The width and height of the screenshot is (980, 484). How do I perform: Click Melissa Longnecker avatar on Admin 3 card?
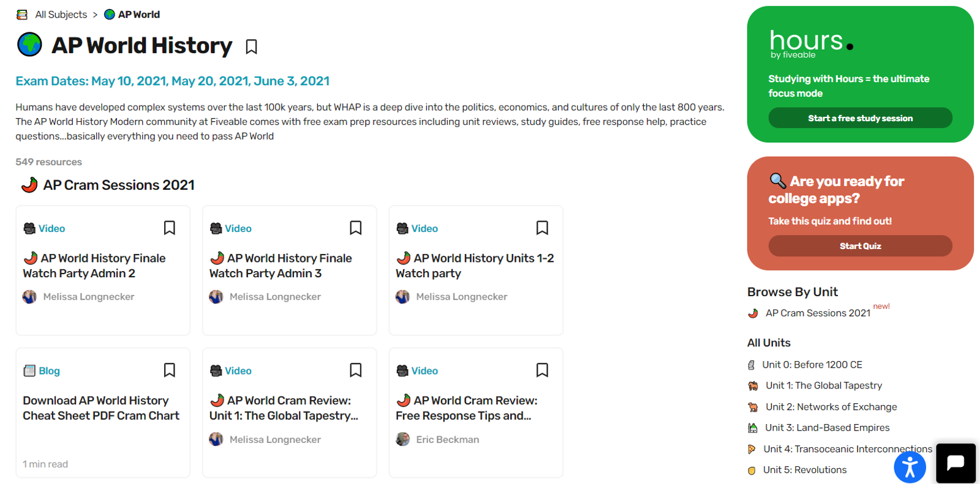pos(216,297)
